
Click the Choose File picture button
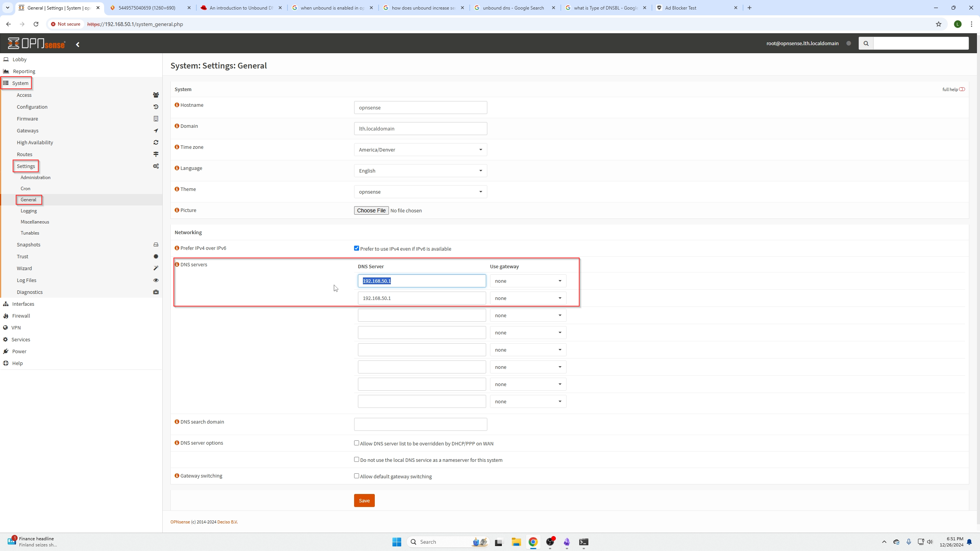pyautogui.click(x=371, y=210)
